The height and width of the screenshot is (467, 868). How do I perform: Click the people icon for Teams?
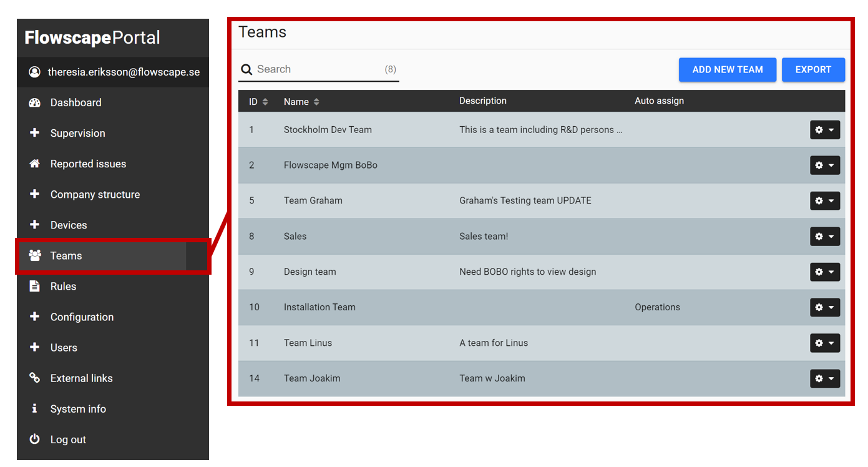(x=34, y=255)
